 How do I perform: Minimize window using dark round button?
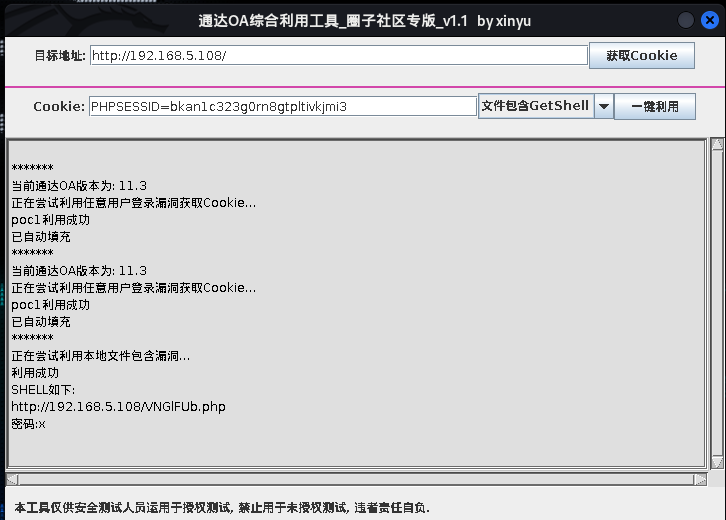(686, 20)
